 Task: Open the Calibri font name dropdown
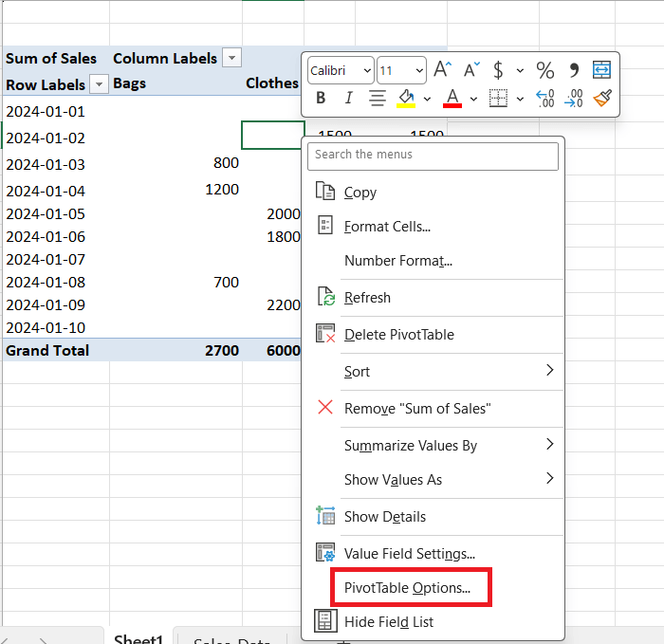tap(341, 70)
